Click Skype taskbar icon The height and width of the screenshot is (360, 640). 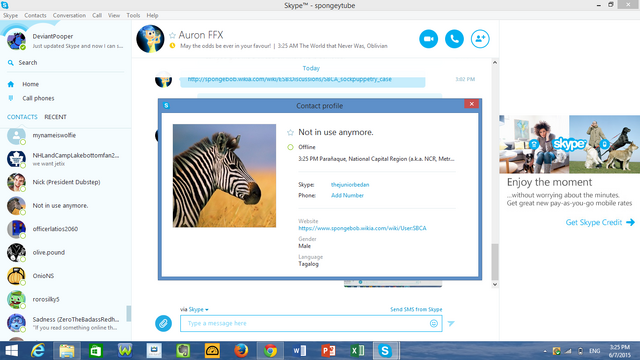pyautogui.click(x=385, y=351)
